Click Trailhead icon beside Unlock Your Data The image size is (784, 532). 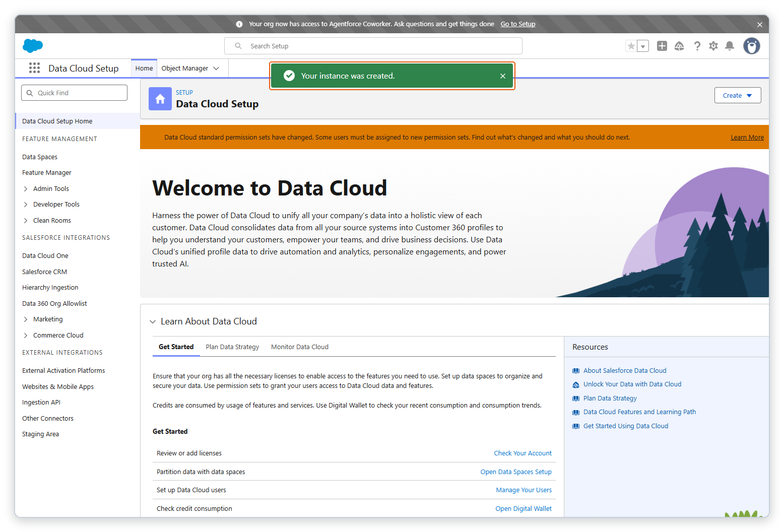576,384
